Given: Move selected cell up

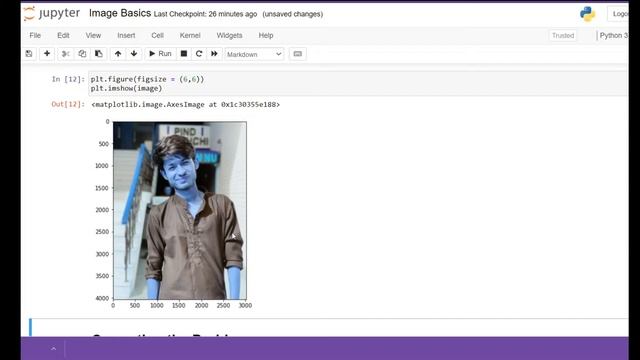Looking at the screenshot, I should point(118,54).
